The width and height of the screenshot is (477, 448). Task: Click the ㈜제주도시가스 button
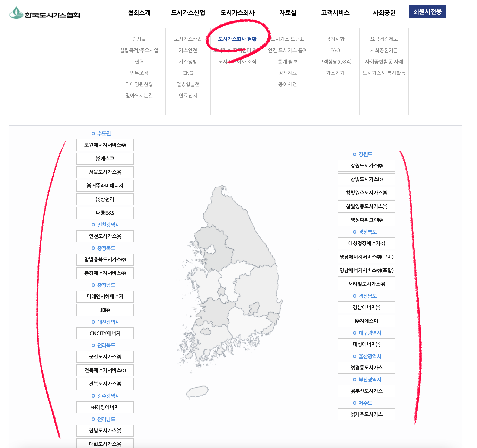366,414
